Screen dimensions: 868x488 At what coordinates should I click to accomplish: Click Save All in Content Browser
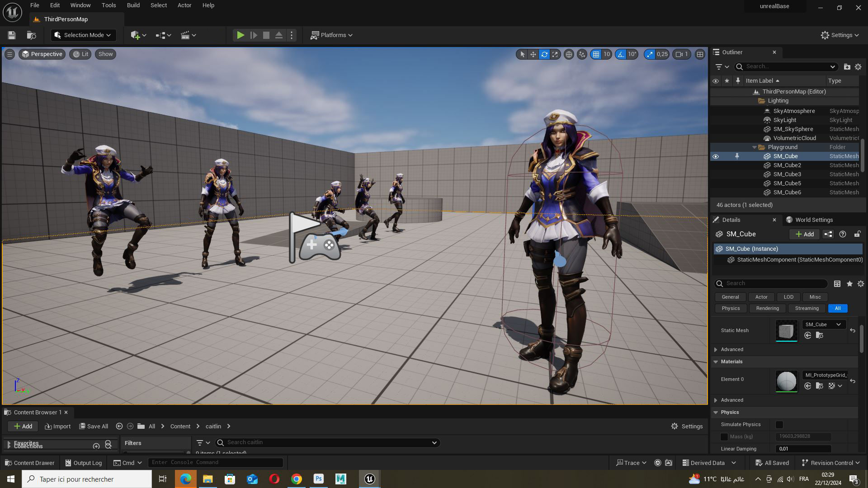pos(94,427)
